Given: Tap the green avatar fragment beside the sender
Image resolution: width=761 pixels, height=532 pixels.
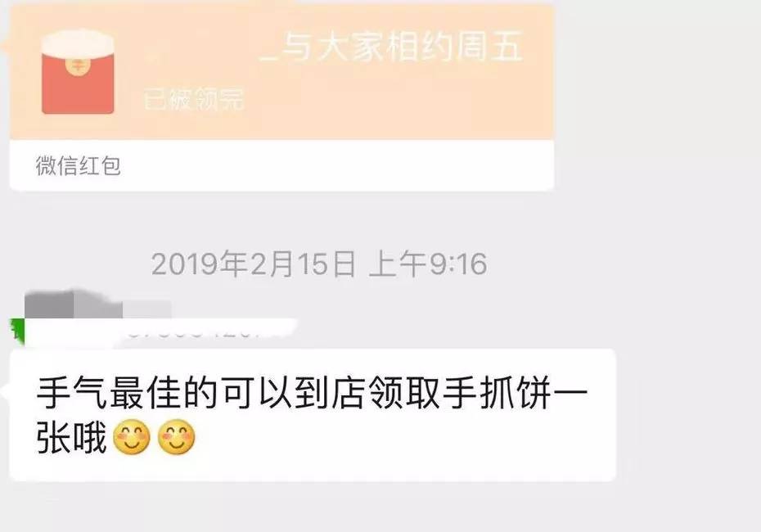Looking at the screenshot, I should point(17,331).
